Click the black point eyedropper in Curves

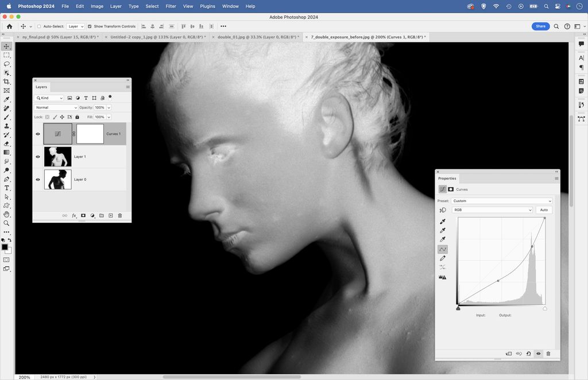coord(443,222)
